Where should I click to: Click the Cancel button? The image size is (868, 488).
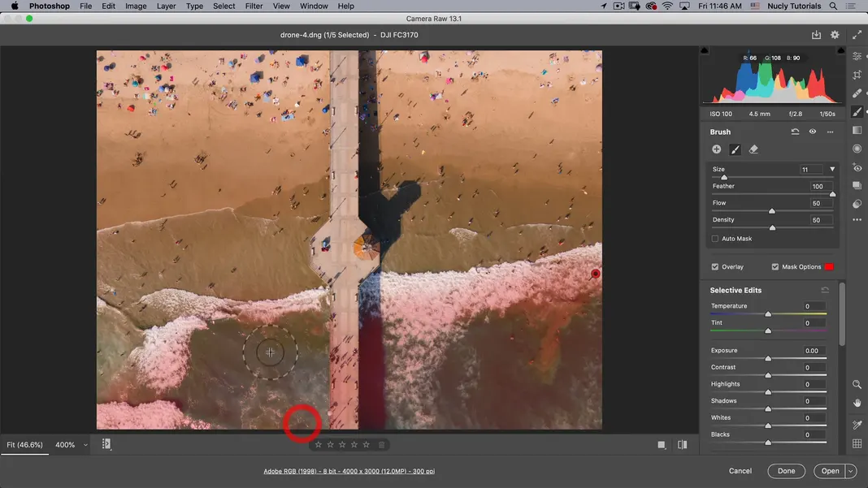coord(740,472)
